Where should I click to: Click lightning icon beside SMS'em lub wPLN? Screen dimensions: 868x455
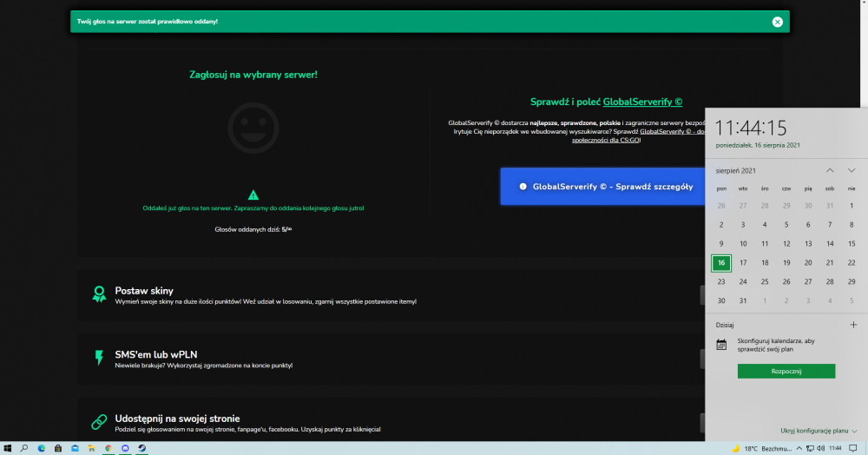click(x=99, y=358)
